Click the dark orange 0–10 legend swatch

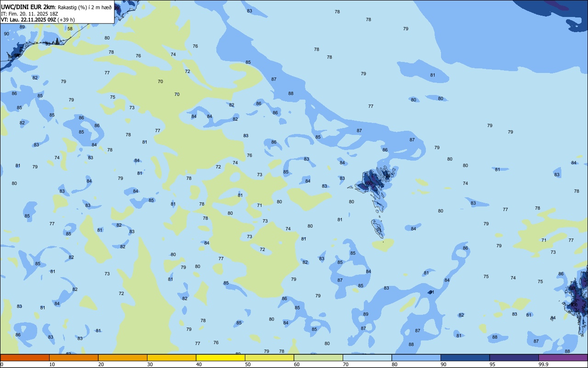click(25, 357)
